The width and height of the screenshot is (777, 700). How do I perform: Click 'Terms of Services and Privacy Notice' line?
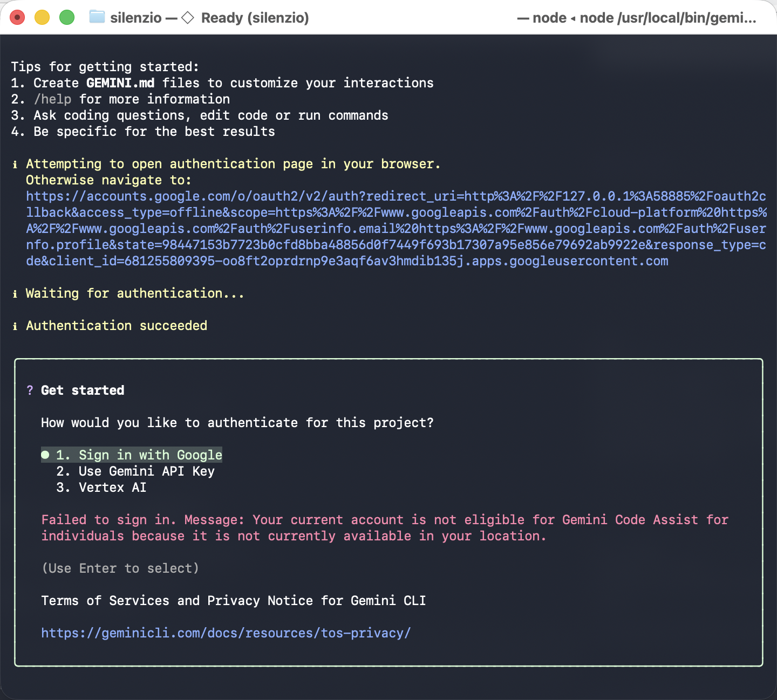click(234, 601)
